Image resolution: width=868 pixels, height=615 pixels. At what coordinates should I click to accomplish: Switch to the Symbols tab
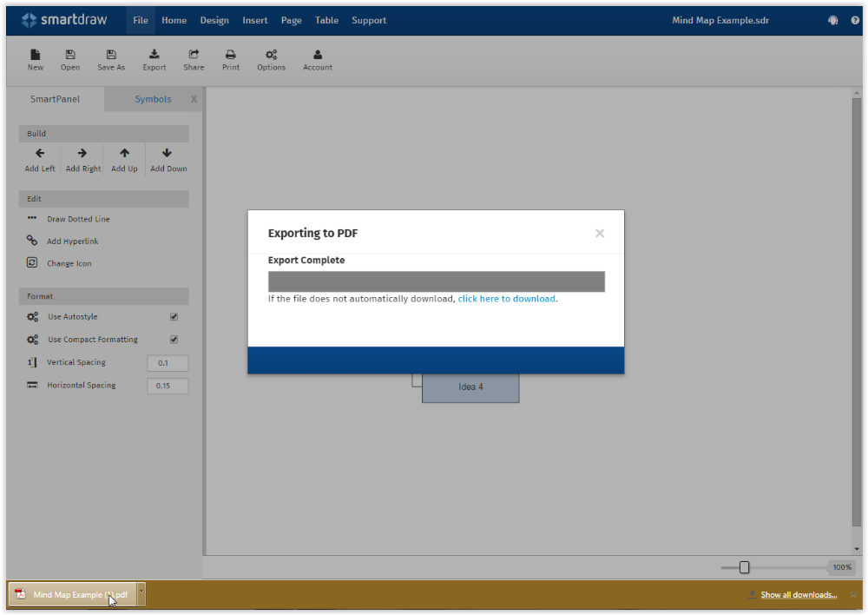pos(153,99)
